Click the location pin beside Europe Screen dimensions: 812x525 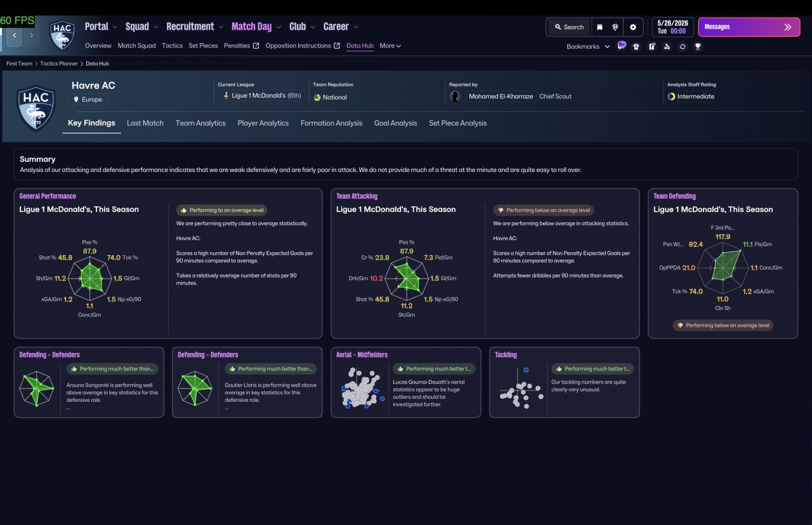coord(77,100)
